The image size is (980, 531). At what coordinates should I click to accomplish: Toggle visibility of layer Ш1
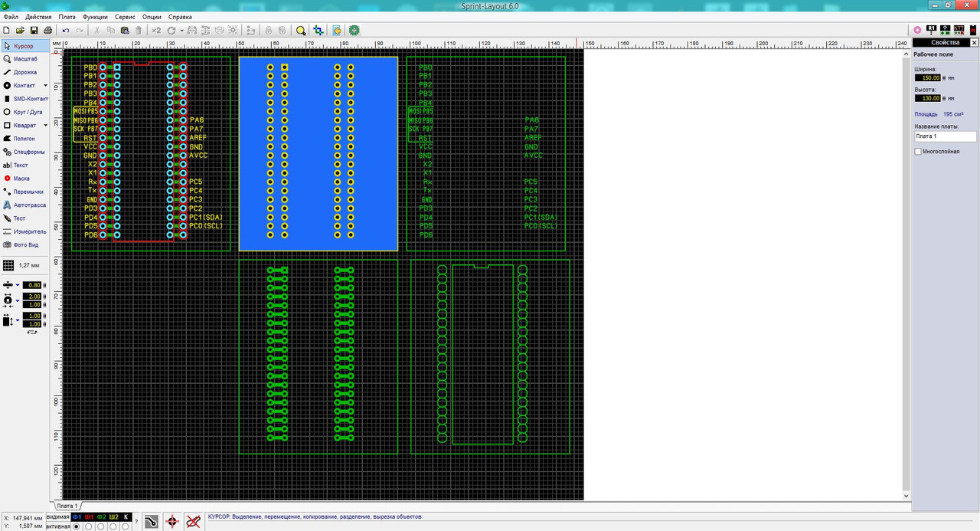(x=89, y=517)
